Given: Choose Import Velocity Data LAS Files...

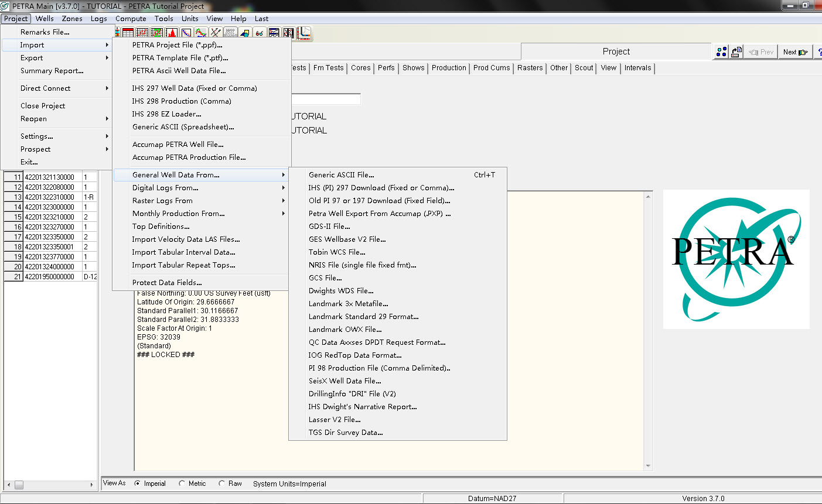Looking at the screenshot, I should pos(202,239).
